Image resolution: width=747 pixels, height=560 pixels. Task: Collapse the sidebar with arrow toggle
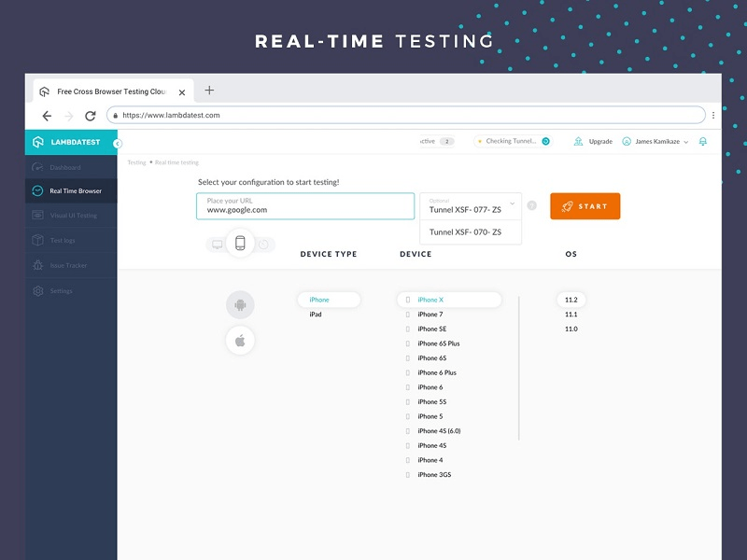118,144
